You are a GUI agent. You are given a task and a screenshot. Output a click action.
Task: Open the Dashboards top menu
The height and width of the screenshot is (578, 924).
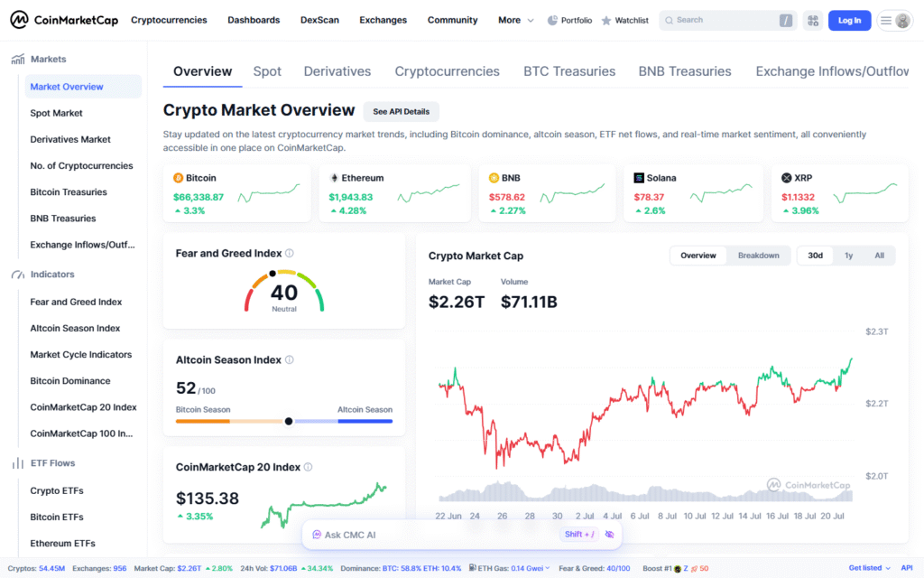tap(254, 20)
